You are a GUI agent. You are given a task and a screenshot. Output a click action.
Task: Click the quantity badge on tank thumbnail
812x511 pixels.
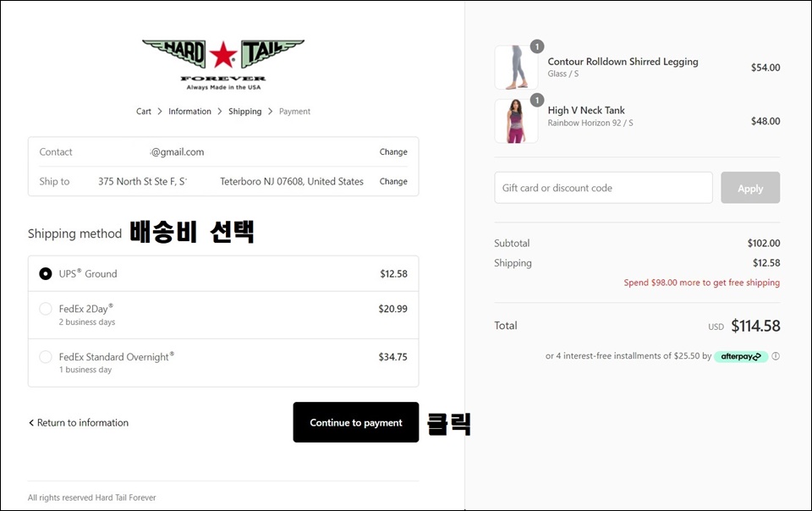click(537, 100)
